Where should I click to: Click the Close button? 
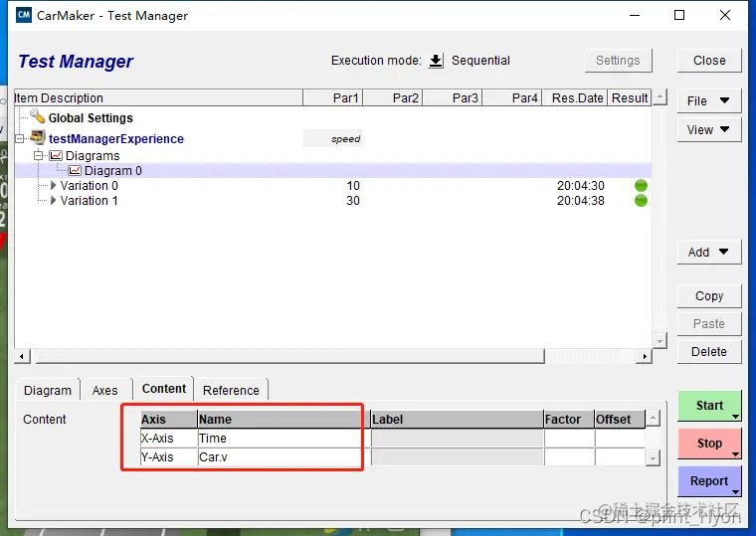pos(708,61)
